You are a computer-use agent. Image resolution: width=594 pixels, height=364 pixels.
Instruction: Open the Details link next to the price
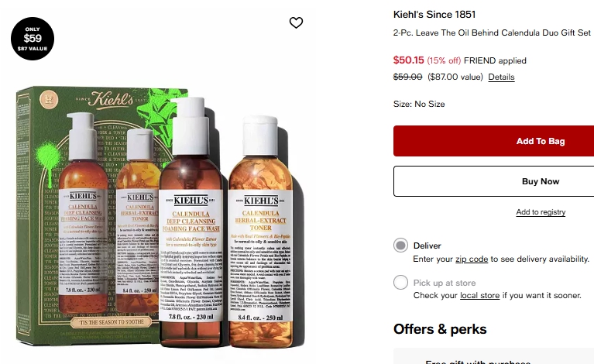[x=501, y=77]
